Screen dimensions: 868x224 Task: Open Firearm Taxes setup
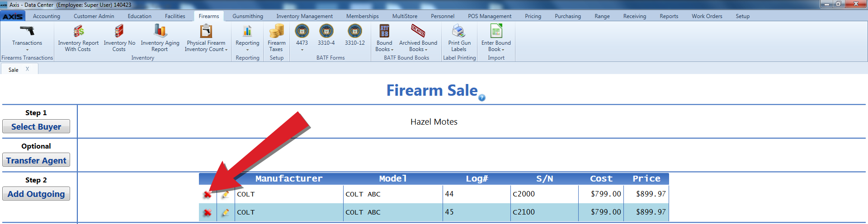(277, 38)
